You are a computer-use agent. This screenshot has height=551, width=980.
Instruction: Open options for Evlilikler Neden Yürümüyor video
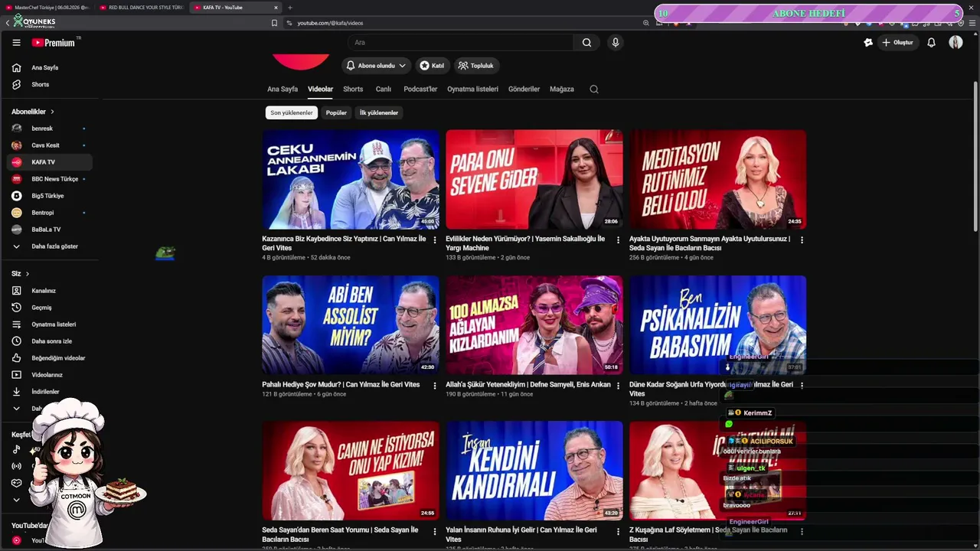(619, 240)
